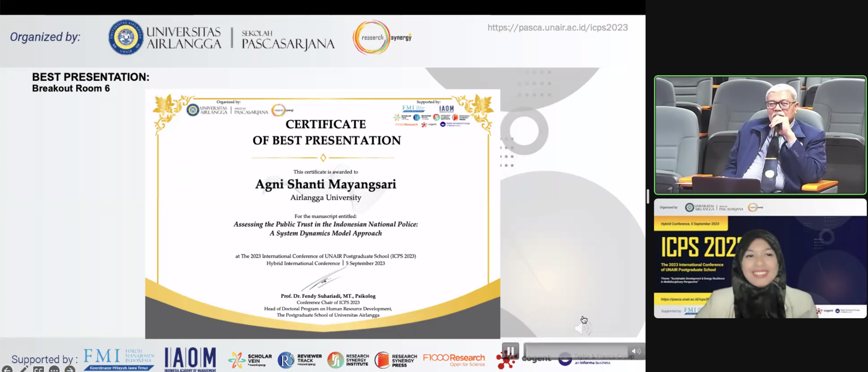This screenshot has height=372, width=868.
Task: Click the signature above the chair's name
Action: 324,279
